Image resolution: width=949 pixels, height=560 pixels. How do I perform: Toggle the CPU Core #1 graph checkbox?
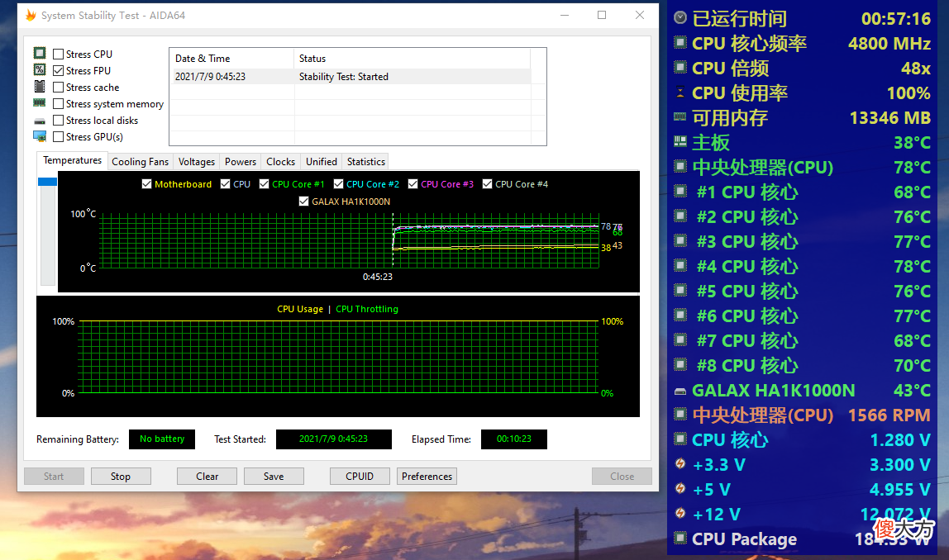(x=264, y=184)
